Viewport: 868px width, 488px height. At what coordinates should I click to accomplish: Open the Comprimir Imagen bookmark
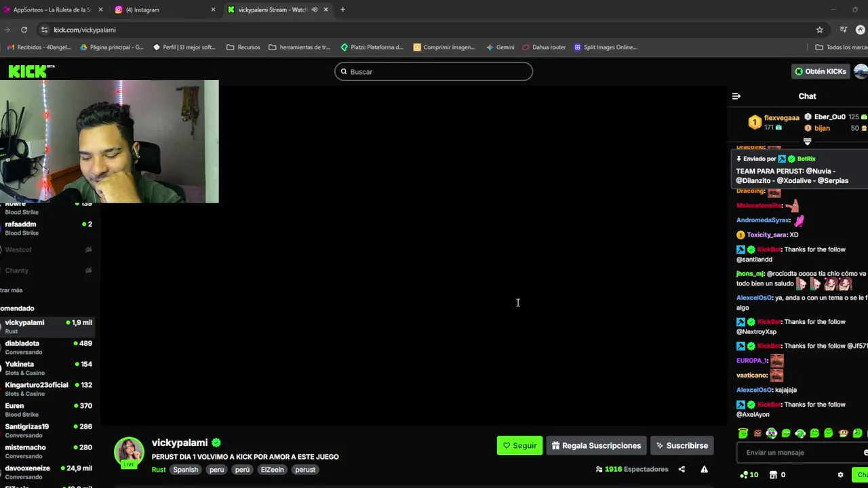444,47
